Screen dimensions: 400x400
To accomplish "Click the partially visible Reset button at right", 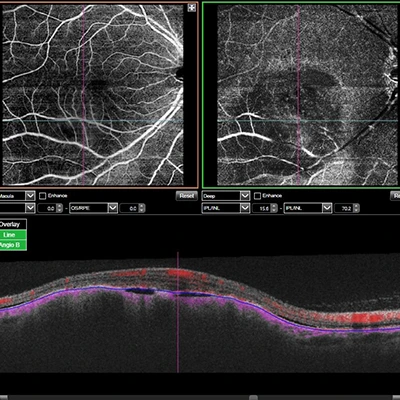I will pyautogui.click(x=395, y=196).
